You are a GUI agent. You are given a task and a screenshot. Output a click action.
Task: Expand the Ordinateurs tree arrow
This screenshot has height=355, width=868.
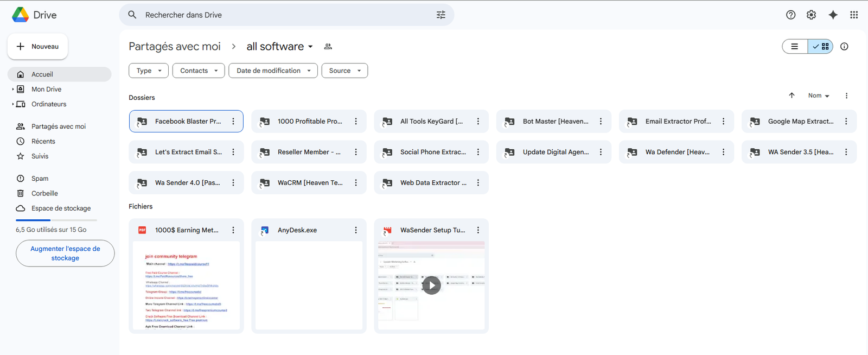pyautogui.click(x=13, y=104)
